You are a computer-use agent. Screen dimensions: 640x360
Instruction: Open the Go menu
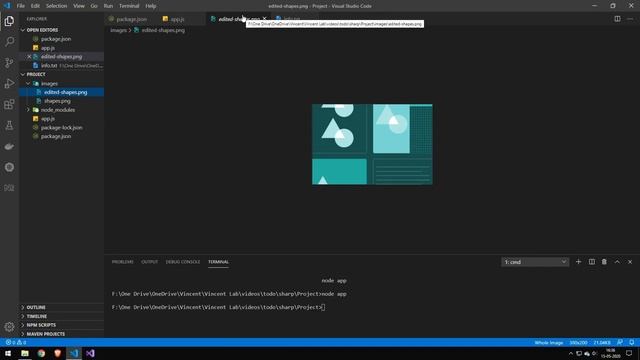[x=94, y=6]
